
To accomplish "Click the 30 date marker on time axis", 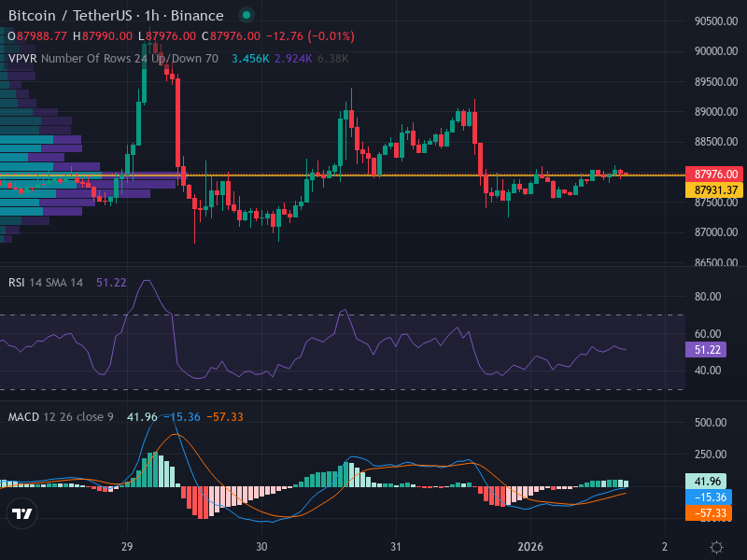I will 261,546.
